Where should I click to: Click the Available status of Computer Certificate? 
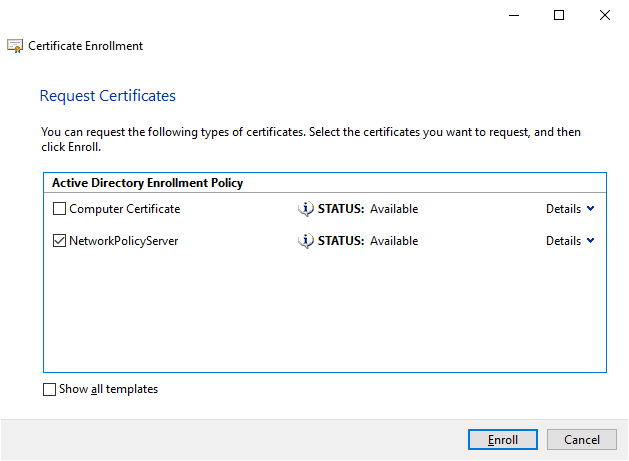click(394, 209)
